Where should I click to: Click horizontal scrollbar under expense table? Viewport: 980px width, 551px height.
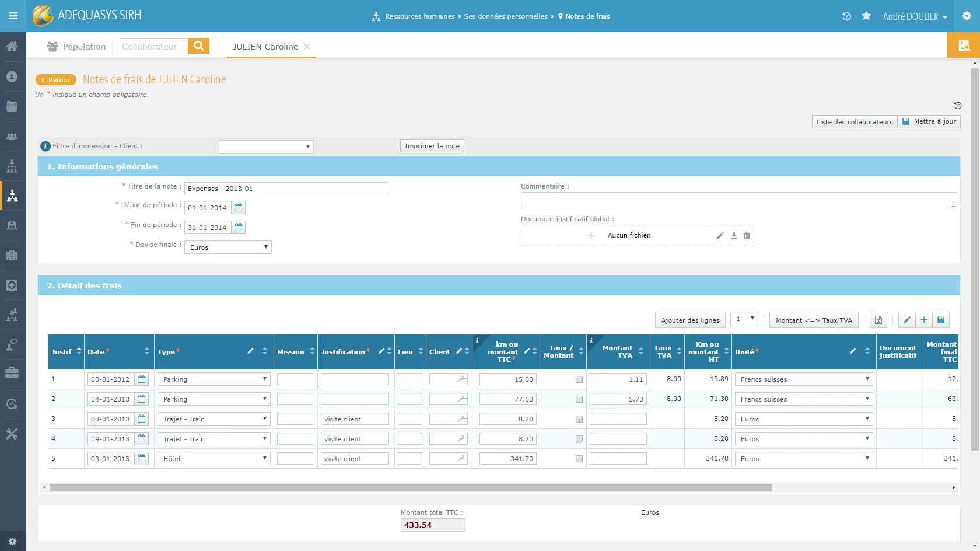point(411,487)
